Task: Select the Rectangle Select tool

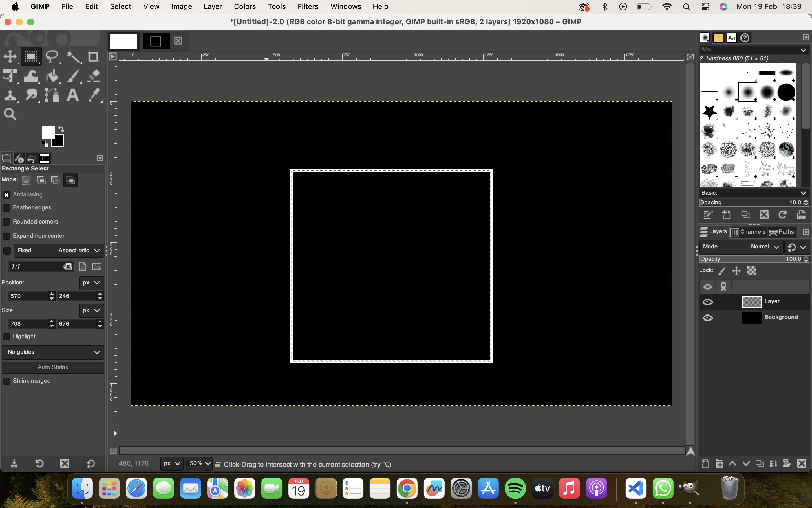Action: [x=31, y=56]
